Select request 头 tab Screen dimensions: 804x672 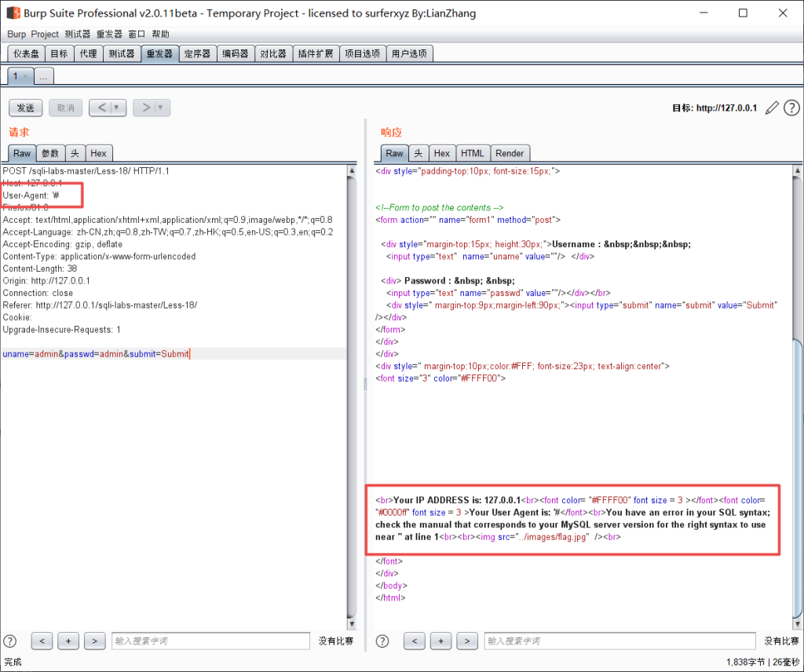coord(75,153)
